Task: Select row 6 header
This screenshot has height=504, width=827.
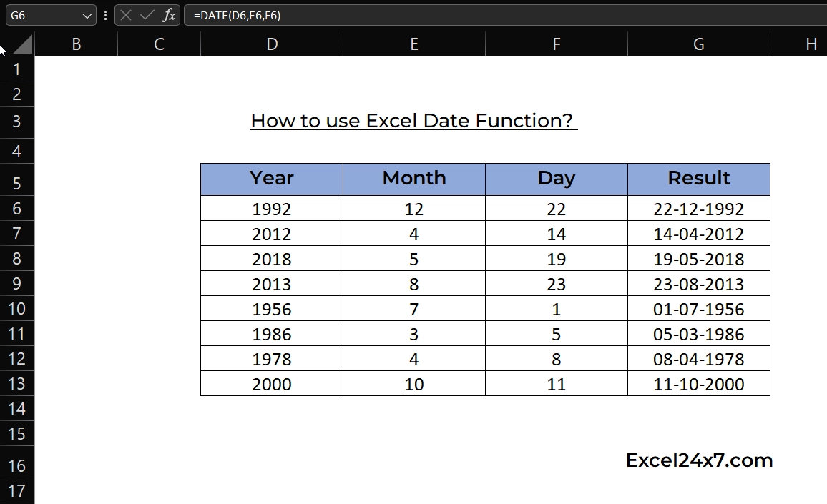Action: [x=17, y=208]
